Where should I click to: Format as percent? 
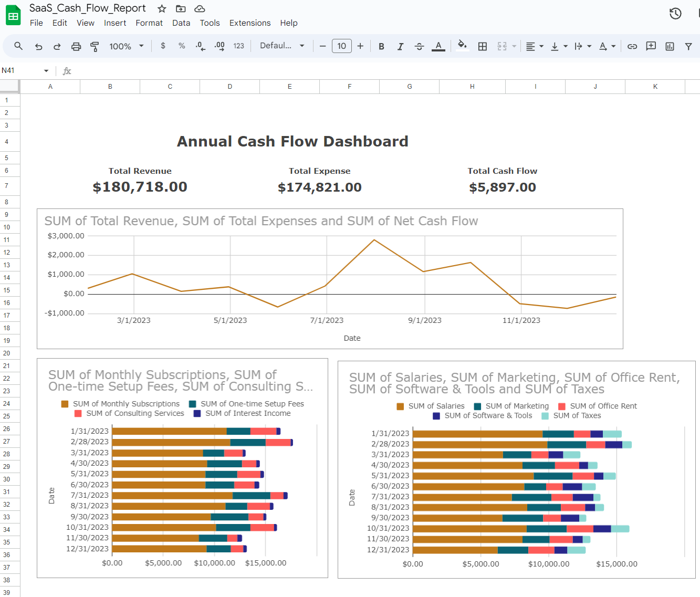pyautogui.click(x=182, y=46)
